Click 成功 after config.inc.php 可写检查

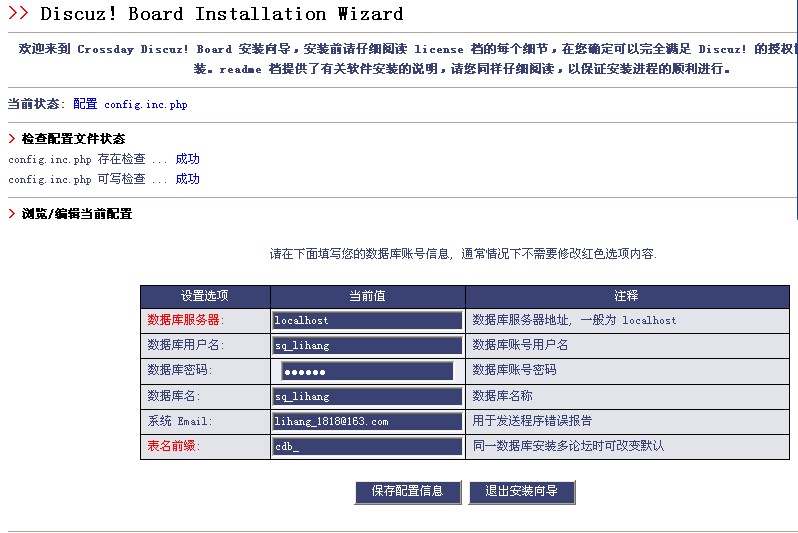(x=187, y=179)
